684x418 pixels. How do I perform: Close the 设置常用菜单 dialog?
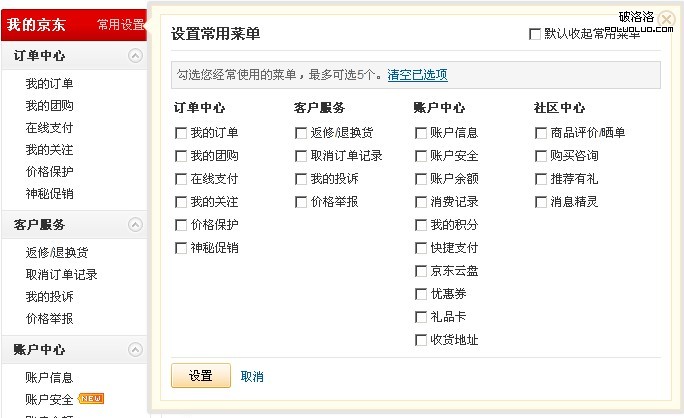(x=667, y=19)
